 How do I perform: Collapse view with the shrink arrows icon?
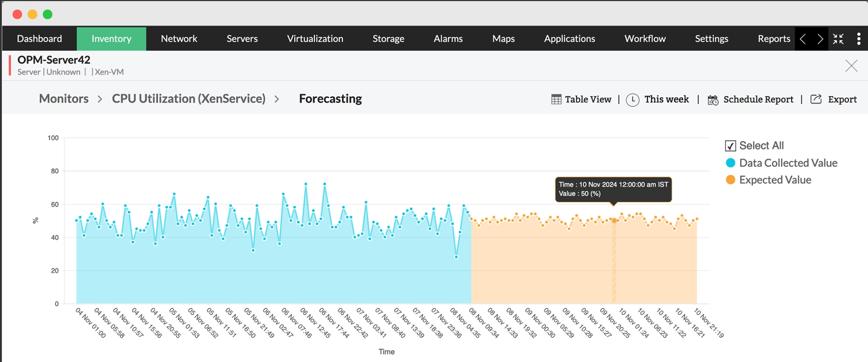pos(838,39)
